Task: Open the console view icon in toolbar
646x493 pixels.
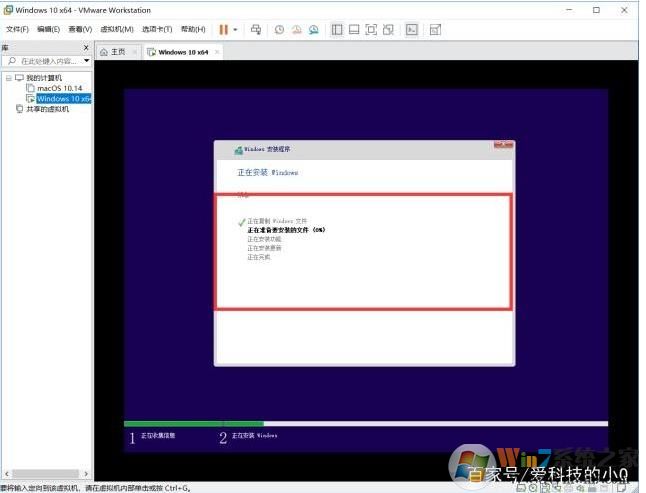Action: (x=411, y=30)
